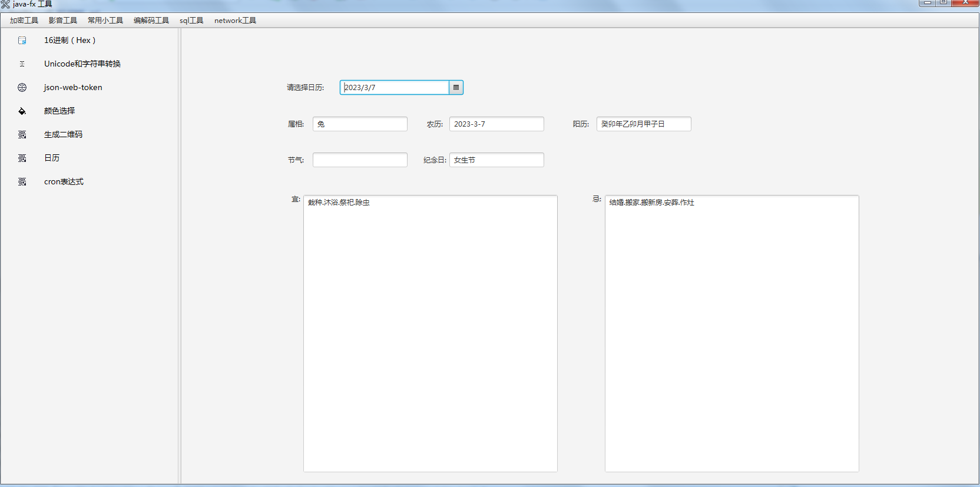980x487 pixels.
Task: Click the date input field showing 2023/3/7
Action: pyautogui.click(x=395, y=88)
